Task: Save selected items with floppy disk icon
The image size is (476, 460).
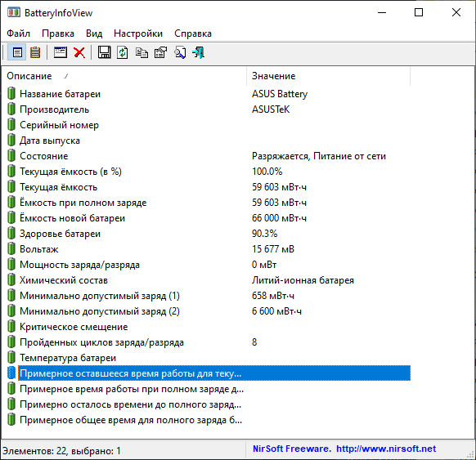Action: point(104,53)
